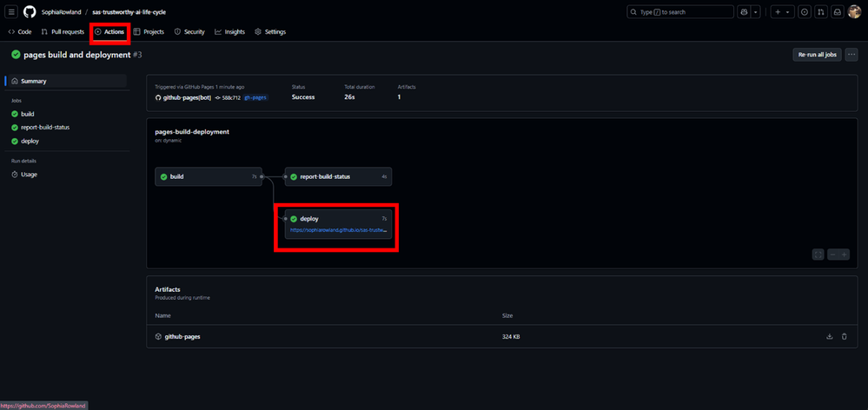Open the hamburger navigation menu
Viewport: 868px width, 410px height.
pyautogui.click(x=12, y=11)
